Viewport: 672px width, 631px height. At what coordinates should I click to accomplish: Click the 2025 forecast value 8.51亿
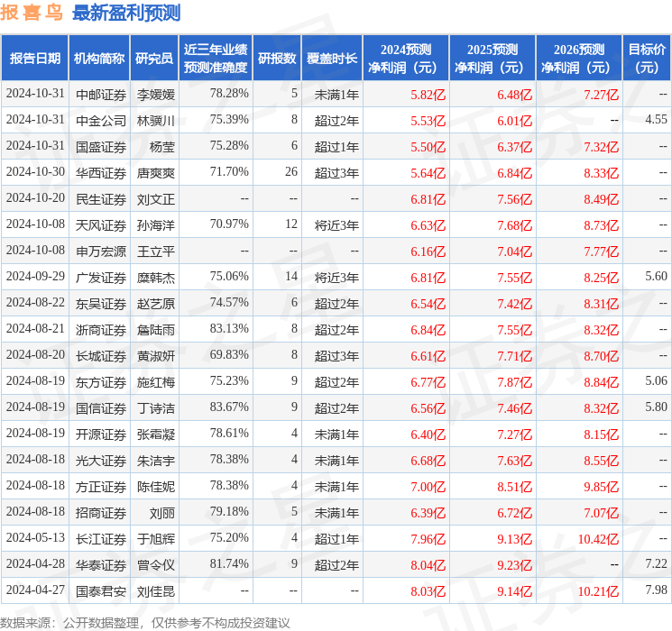tap(515, 486)
